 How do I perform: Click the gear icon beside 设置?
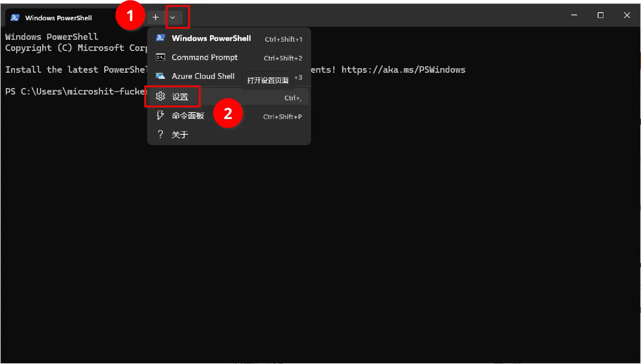coord(160,96)
